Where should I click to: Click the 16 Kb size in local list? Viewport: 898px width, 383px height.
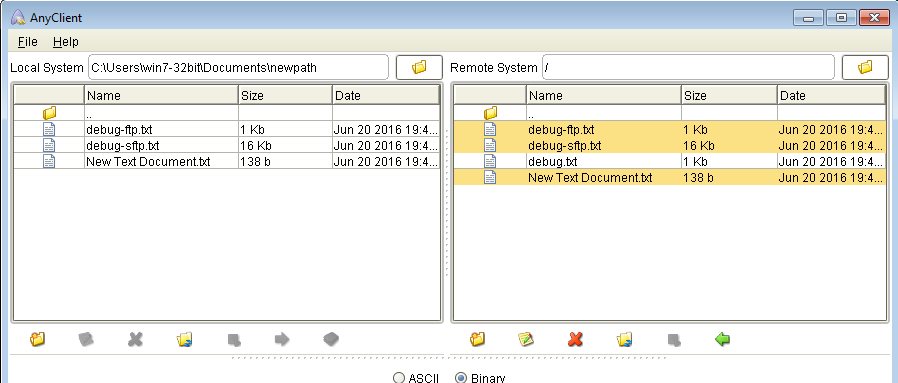click(256, 145)
